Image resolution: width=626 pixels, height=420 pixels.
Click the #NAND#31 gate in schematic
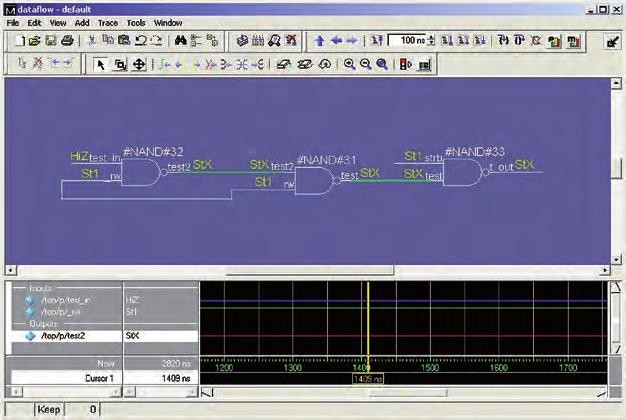[313, 180]
